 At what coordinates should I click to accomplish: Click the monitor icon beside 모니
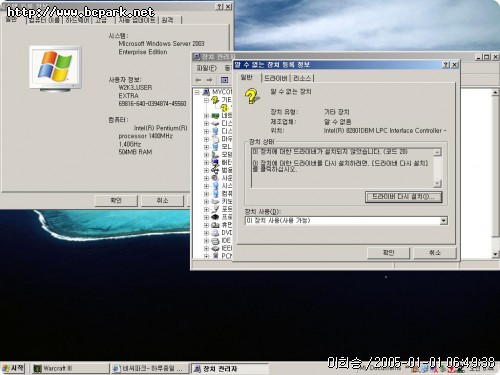coord(215,147)
